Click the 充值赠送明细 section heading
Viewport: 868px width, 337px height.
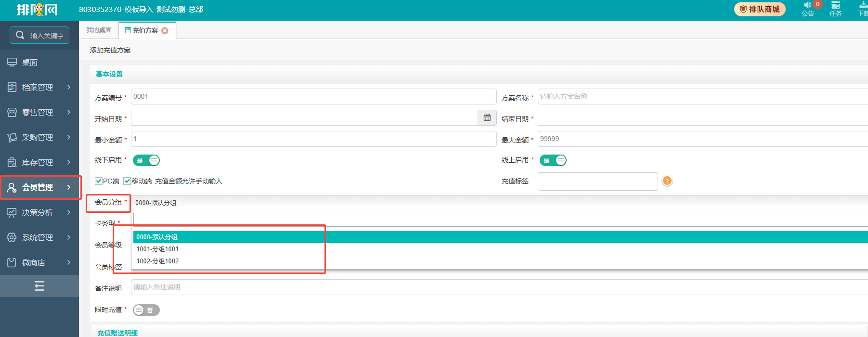click(117, 333)
